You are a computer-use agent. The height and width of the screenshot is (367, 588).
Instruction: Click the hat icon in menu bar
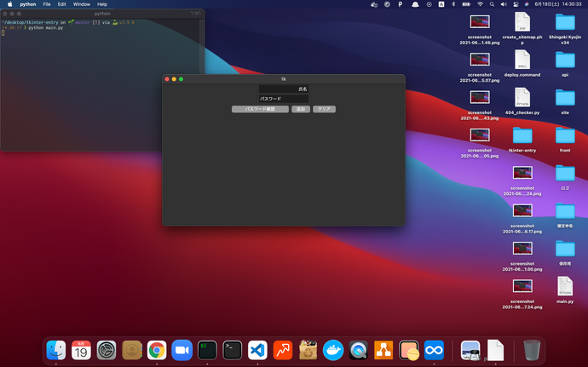pos(415,4)
